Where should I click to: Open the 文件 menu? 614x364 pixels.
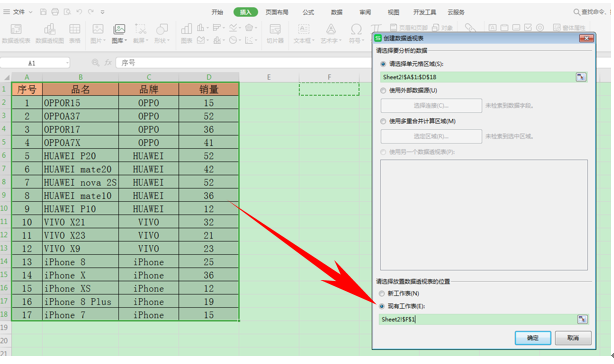(18, 12)
